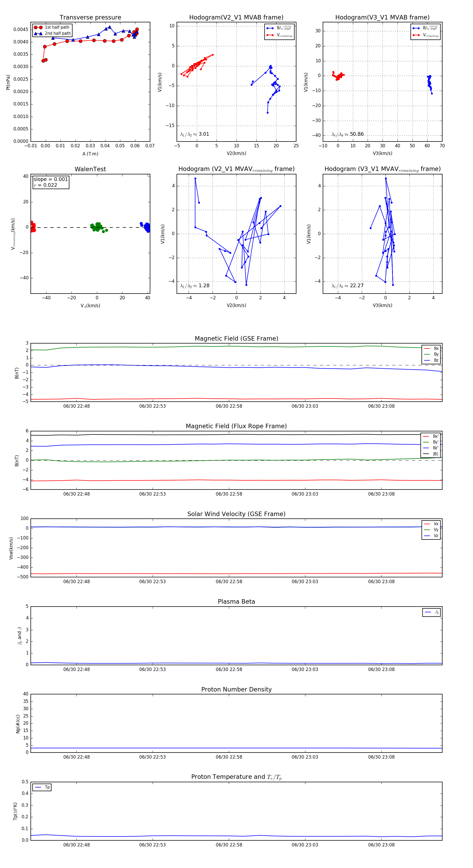Select the Bz' legend entry
The height and width of the screenshot is (868, 473).
[x=431, y=448]
